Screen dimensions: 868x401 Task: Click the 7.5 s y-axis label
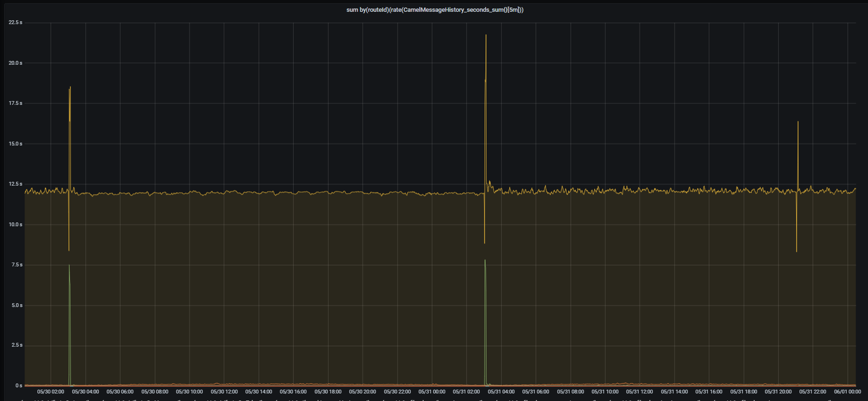17,265
